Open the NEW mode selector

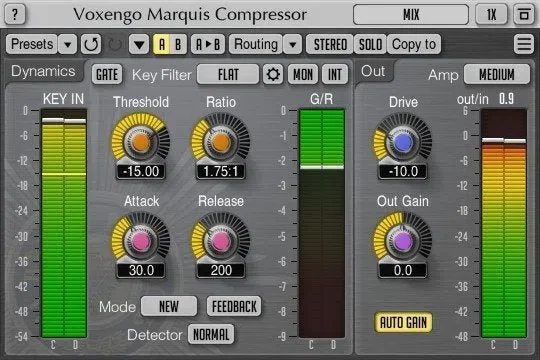point(169,306)
